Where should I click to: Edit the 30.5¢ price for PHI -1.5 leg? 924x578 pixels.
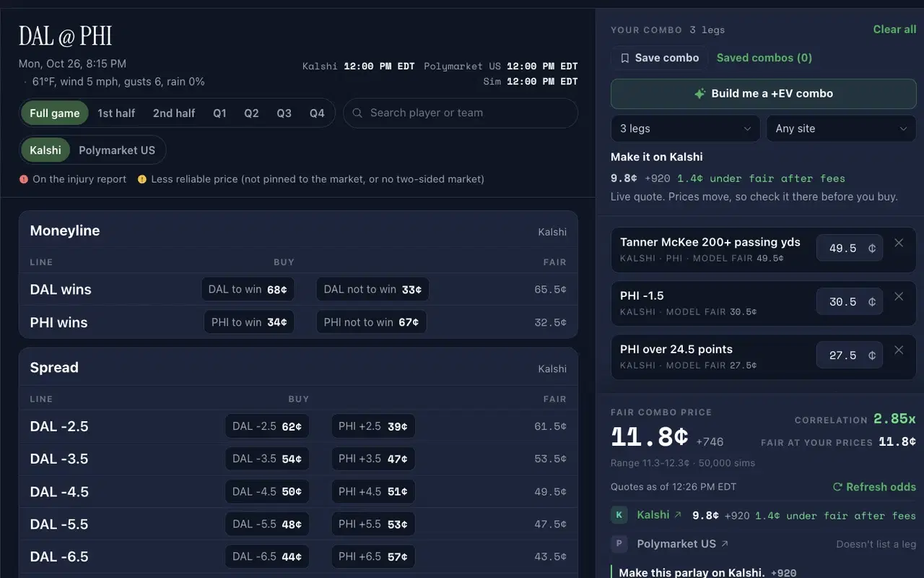pyautogui.click(x=850, y=302)
